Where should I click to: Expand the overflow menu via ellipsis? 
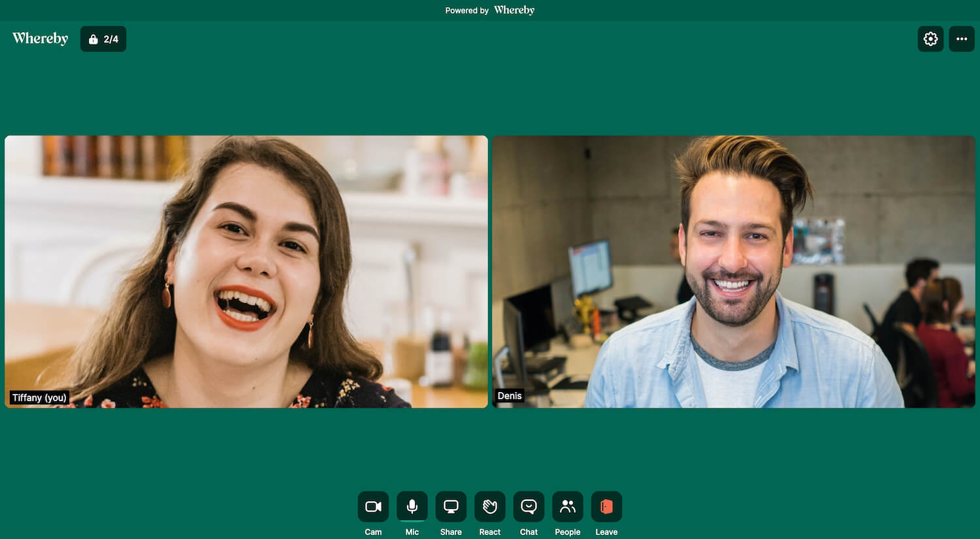click(961, 39)
